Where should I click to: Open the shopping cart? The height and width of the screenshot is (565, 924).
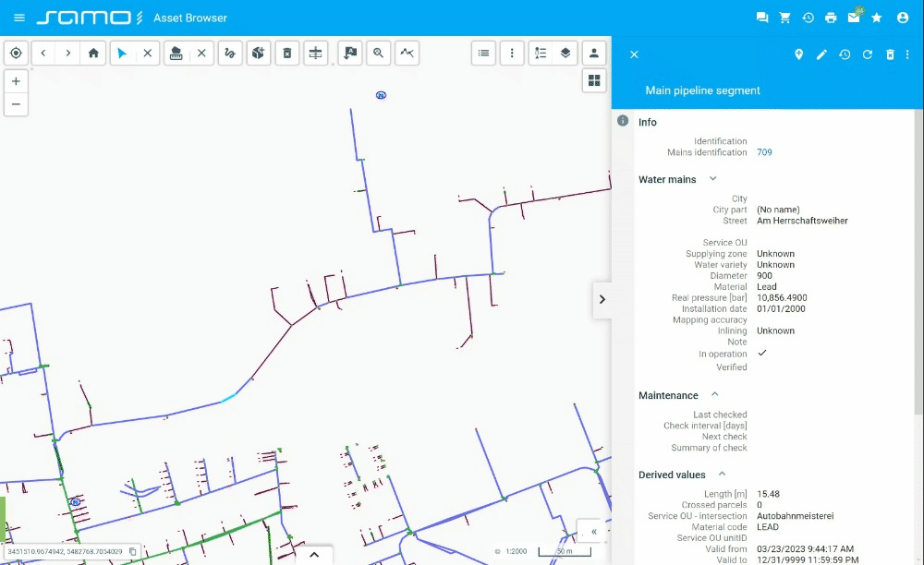[784, 18]
